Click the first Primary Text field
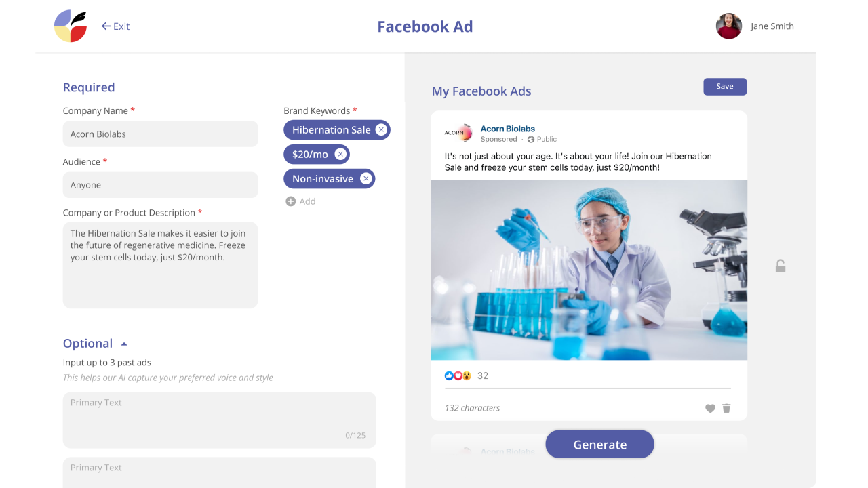 click(219, 420)
